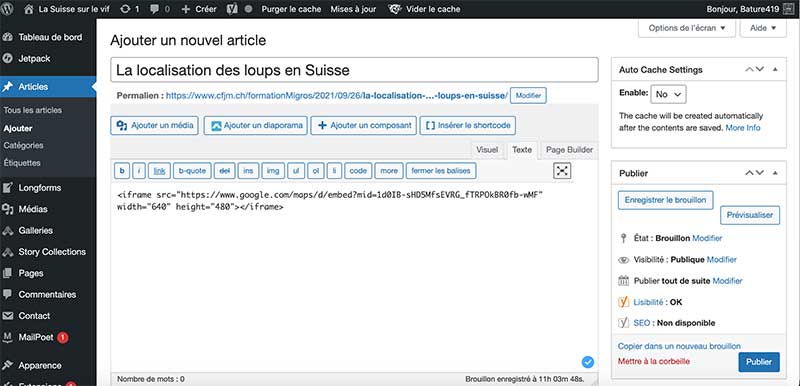The width and height of the screenshot is (800, 386).
Task: Switch to the Visuel tab
Action: [x=487, y=150]
